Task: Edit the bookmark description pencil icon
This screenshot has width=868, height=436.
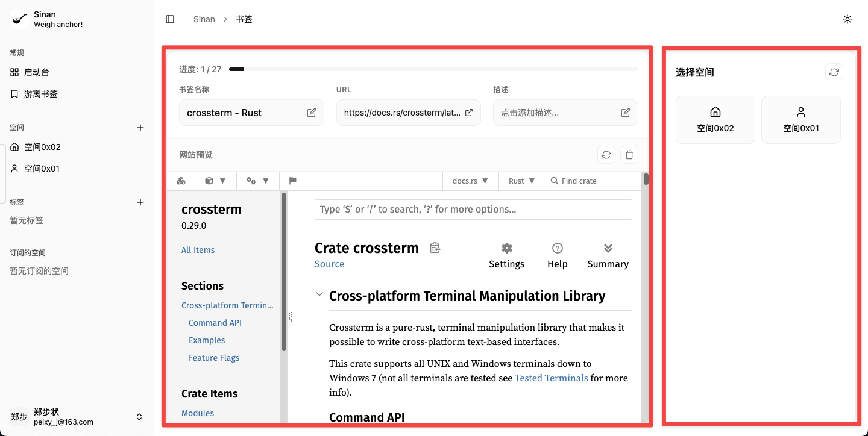Action: (626, 113)
